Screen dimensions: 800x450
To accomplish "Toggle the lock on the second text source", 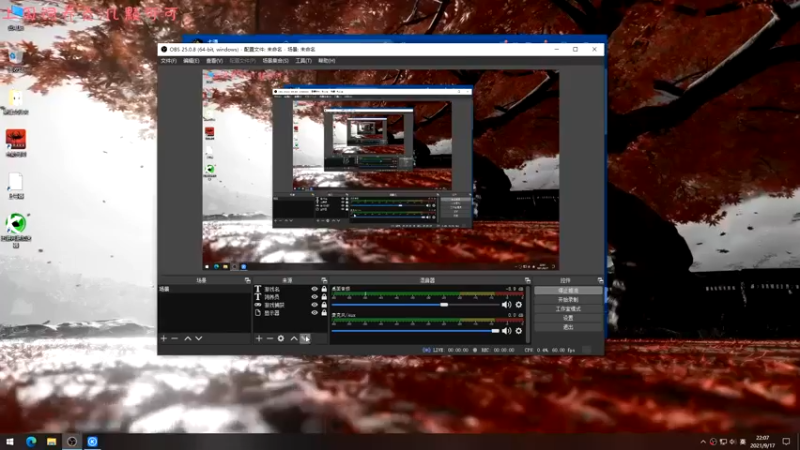I will pos(324,297).
